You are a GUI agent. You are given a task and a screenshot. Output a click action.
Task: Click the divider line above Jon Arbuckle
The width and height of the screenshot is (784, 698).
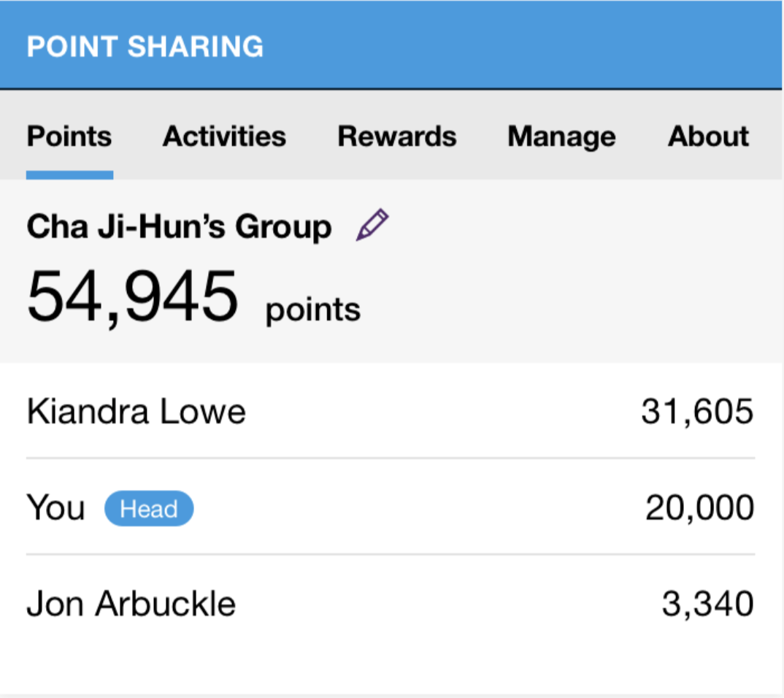(391, 555)
